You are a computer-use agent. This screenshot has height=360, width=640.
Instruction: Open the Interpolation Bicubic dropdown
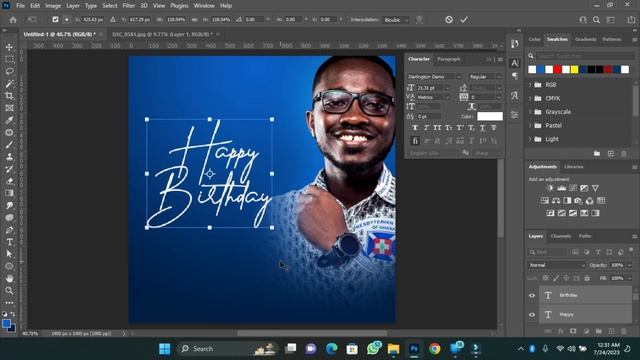pos(396,20)
